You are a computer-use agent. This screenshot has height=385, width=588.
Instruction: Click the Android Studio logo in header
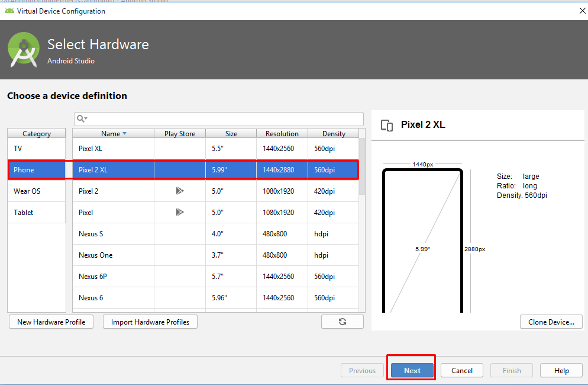[24, 50]
